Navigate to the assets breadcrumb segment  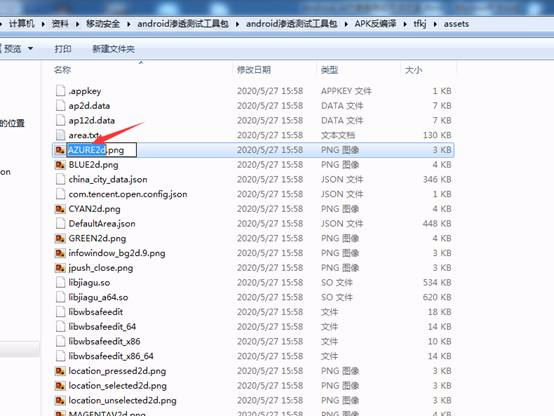click(x=456, y=24)
